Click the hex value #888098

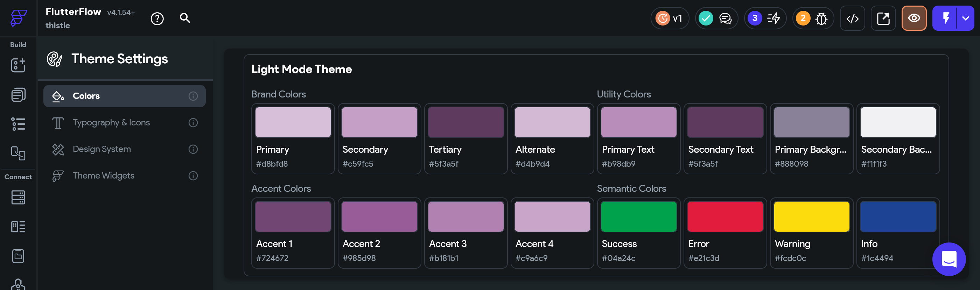click(x=792, y=164)
